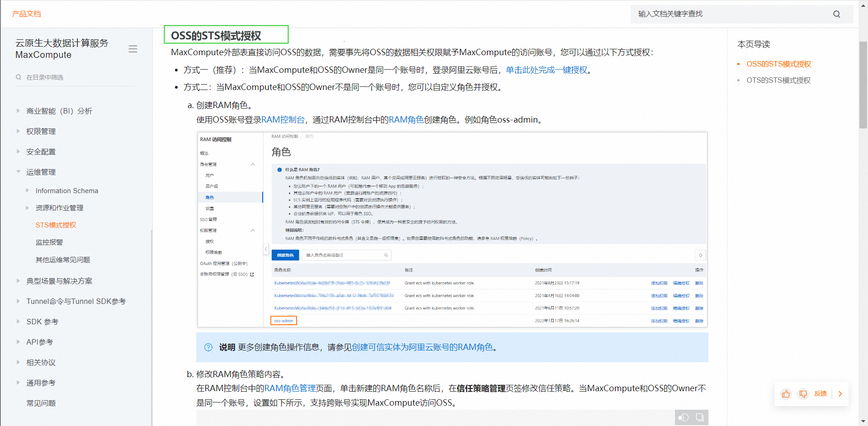Expand 相关协议 tree node
Viewport: 868px width, 426px height.
(x=18, y=362)
